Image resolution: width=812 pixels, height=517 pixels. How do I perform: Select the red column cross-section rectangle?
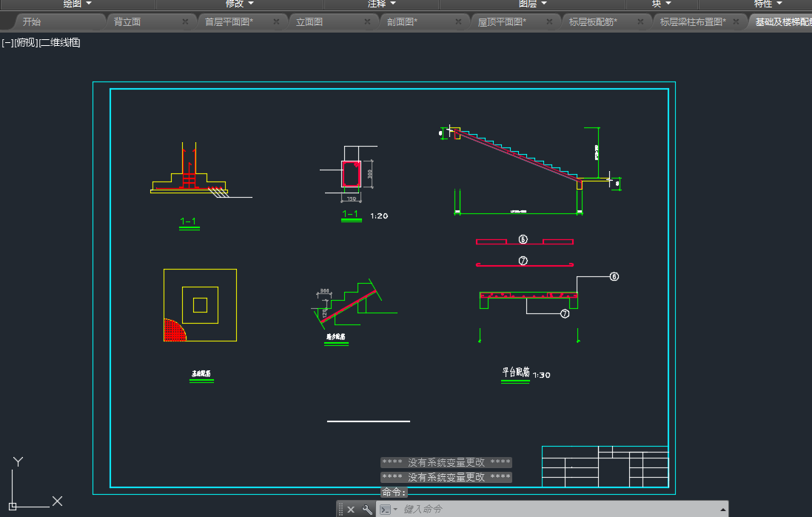[x=351, y=174]
